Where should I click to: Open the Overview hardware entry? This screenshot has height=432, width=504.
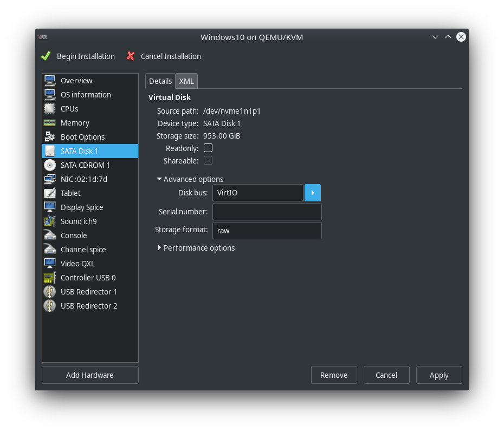[90, 81]
